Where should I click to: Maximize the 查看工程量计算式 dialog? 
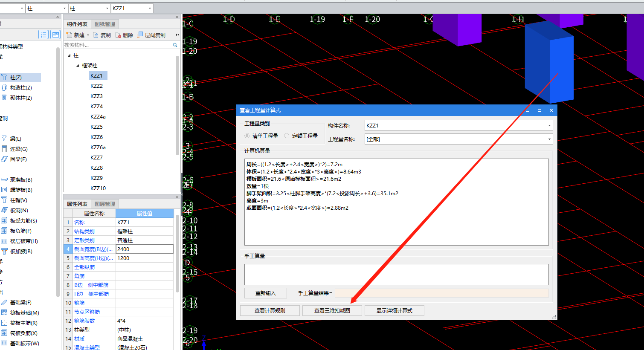click(x=540, y=110)
